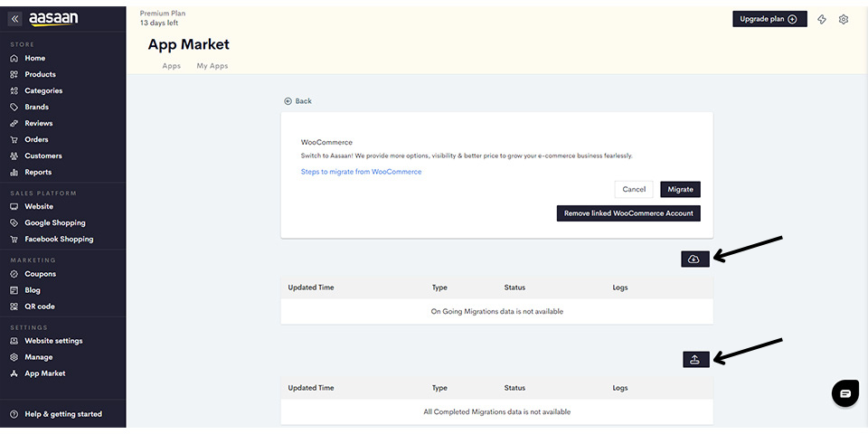868x434 pixels.
Task: Click the Migrate button
Action: coord(680,189)
